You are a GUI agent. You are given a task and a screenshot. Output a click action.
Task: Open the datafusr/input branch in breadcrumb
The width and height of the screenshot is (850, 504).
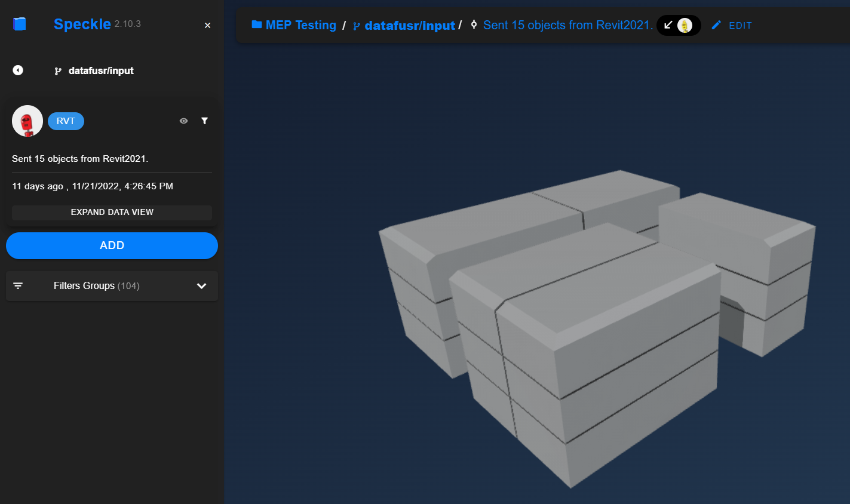point(409,26)
